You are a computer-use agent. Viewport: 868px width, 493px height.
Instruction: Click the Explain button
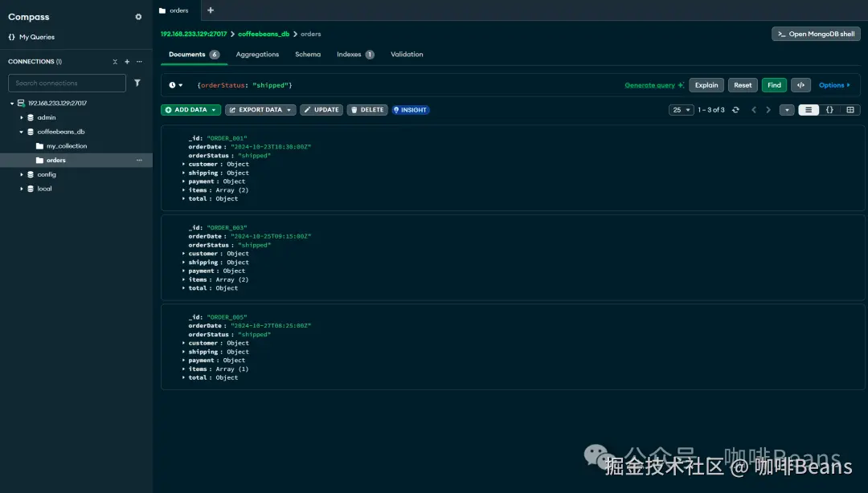point(706,85)
